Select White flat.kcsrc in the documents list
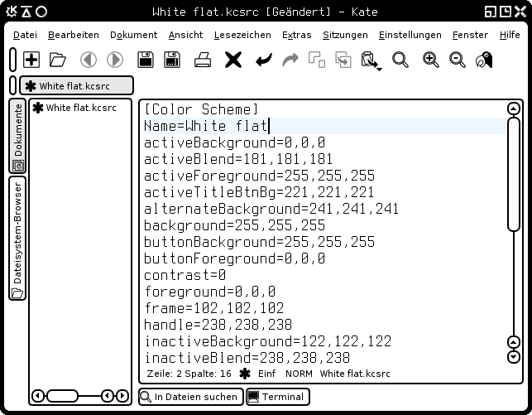The height and width of the screenshot is (415, 532). pyautogui.click(x=74, y=108)
